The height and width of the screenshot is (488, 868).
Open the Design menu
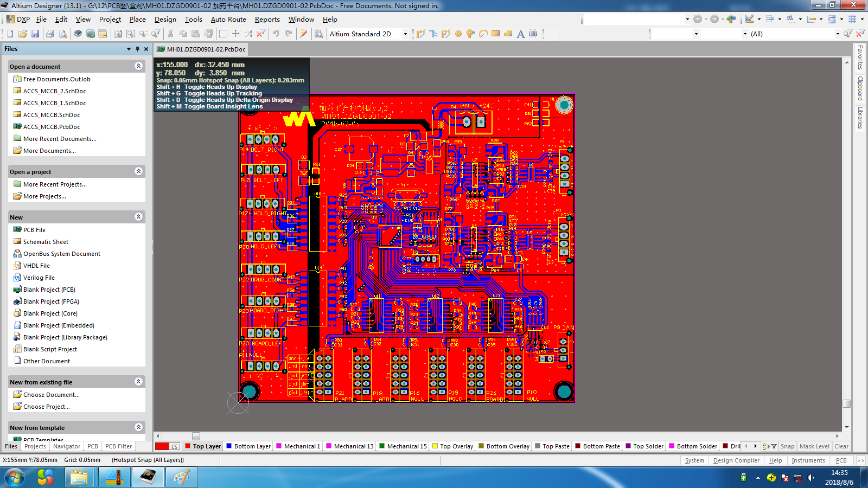(165, 19)
